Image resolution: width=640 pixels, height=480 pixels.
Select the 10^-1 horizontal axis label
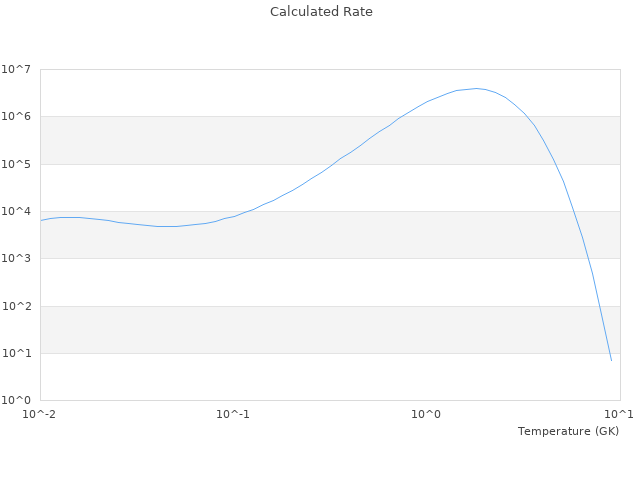point(233,414)
